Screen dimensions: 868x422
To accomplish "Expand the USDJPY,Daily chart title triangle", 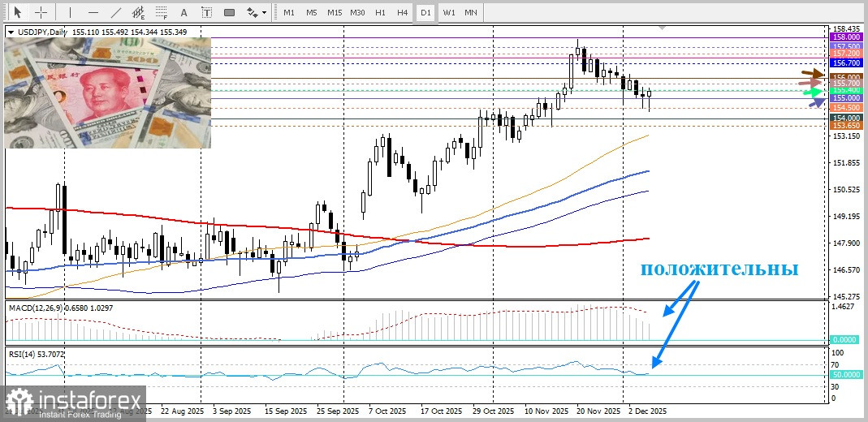I will (10, 32).
